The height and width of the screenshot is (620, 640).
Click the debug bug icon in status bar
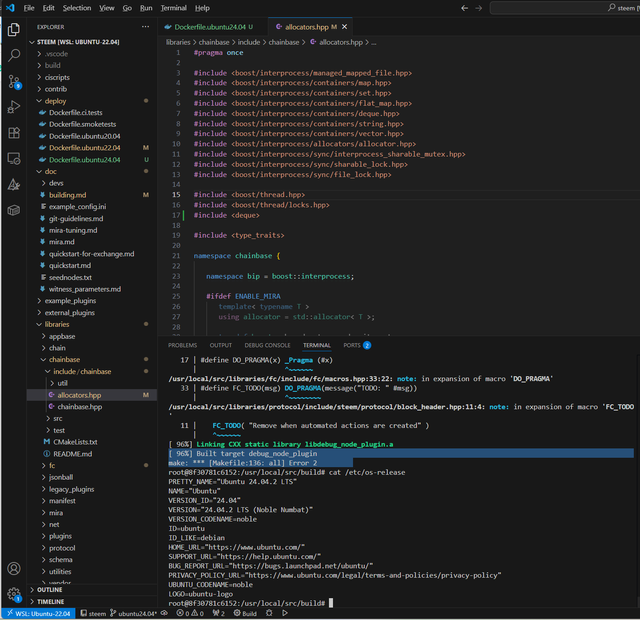[x=269, y=613]
